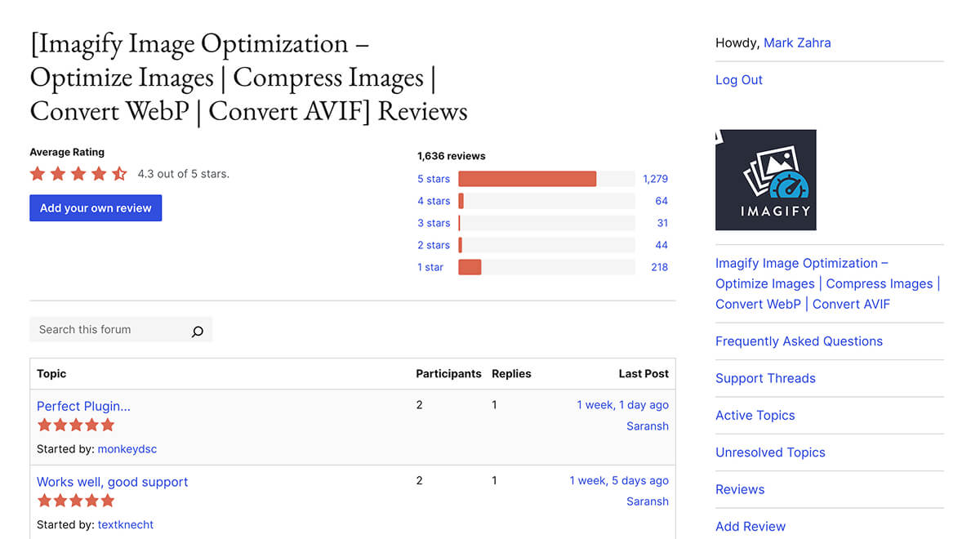
Task: Open the Imagify plugin logo thumbnail
Action: point(765,180)
